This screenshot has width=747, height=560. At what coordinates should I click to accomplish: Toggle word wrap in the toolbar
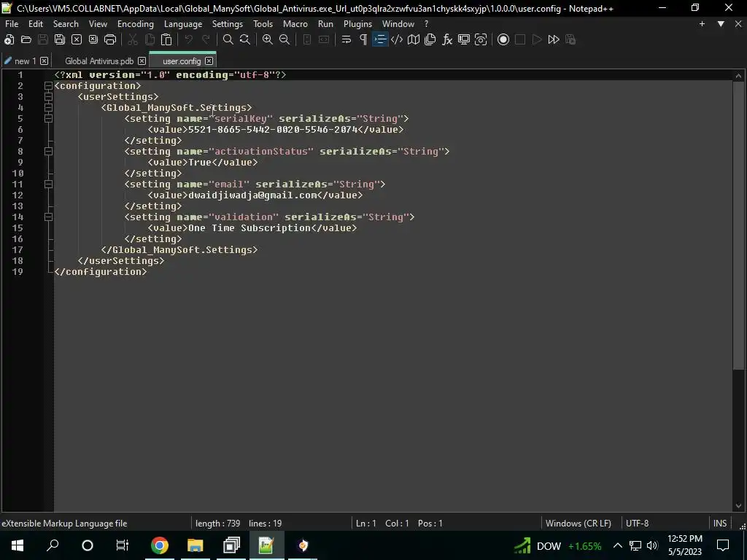pyautogui.click(x=347, y=39)
